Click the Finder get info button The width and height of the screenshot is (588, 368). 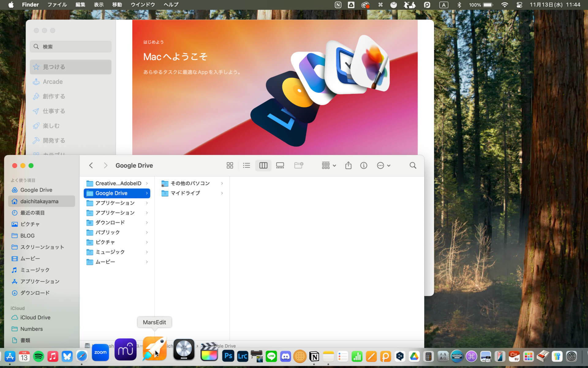[364, 166]
